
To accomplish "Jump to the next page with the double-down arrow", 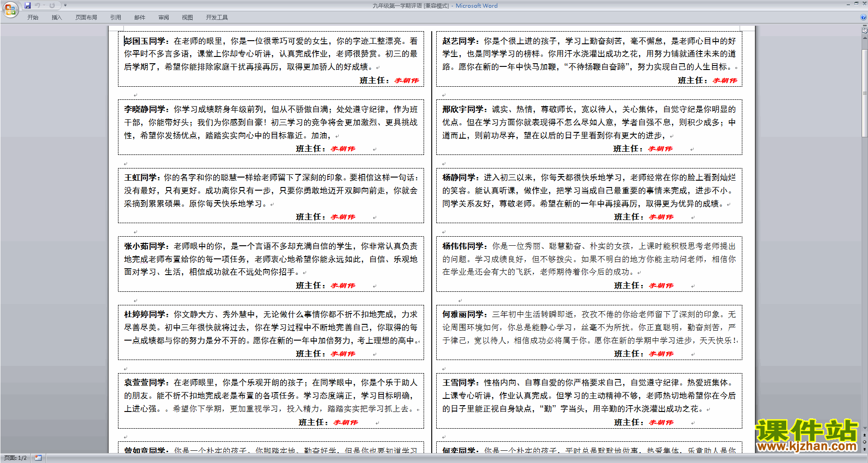I will tap(865, 449).
